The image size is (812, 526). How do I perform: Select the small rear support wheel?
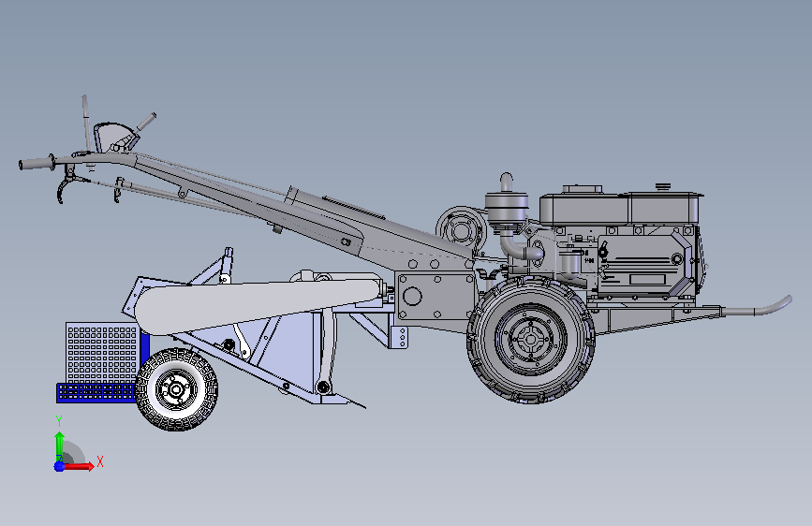click(176, 389)
